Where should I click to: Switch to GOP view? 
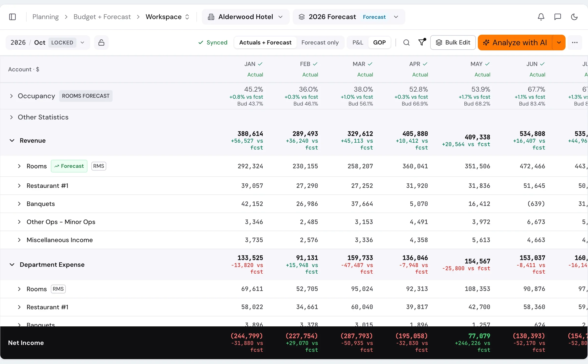coord(379,43)
